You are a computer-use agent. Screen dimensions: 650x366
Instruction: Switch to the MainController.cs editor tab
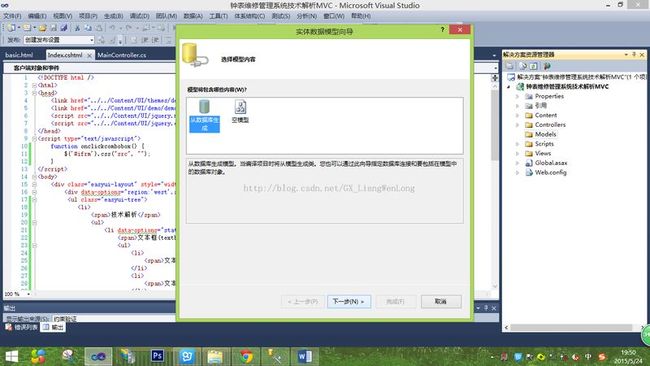[x=121, y=55]
